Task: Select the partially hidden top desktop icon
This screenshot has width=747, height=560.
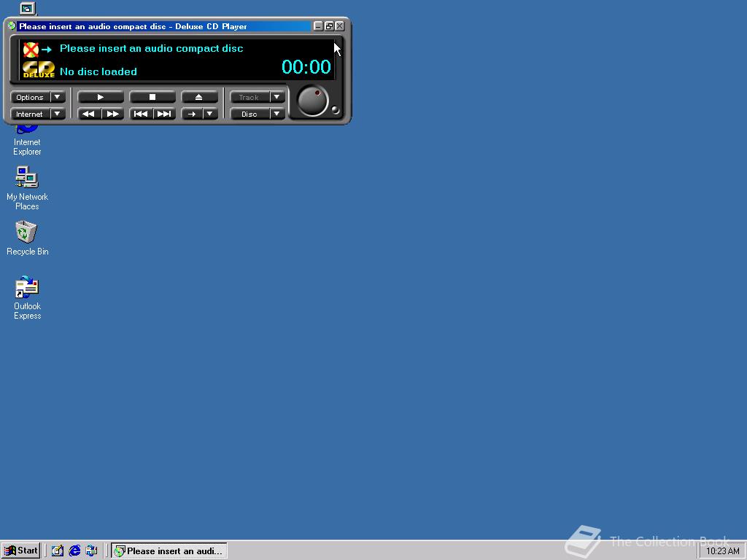Action: 28,9
